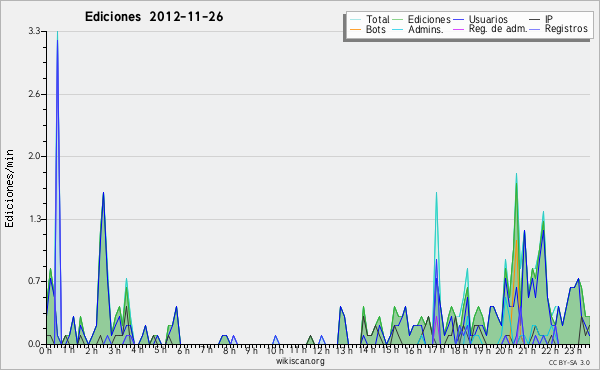Click the y-axis value '0.0'
This screenshot has width=600, height=370.
pos(34,344)
